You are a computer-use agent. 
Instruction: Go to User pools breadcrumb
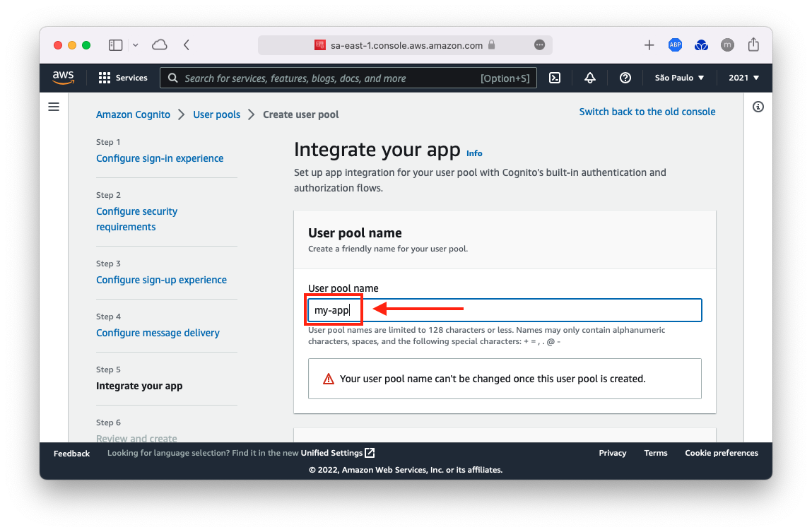click(216, 114)
